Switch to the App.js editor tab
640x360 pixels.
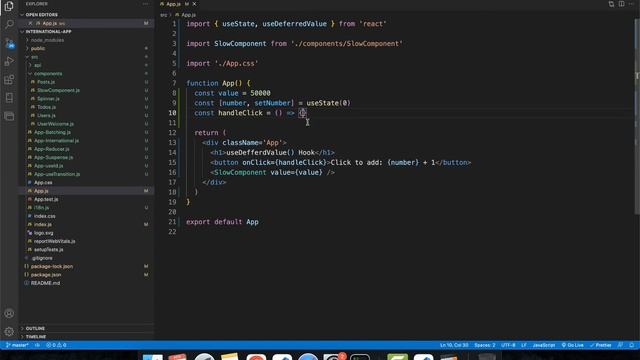(173, 4)
